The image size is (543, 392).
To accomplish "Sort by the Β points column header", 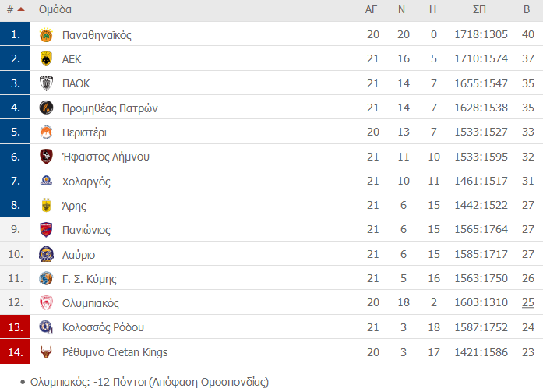I will click(527, 9).
